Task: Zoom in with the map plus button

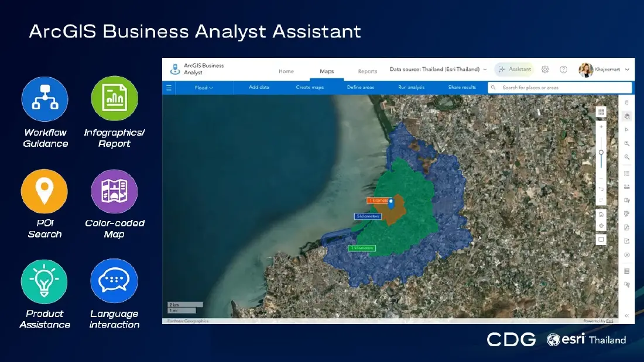Action: [x=601, y=127]
